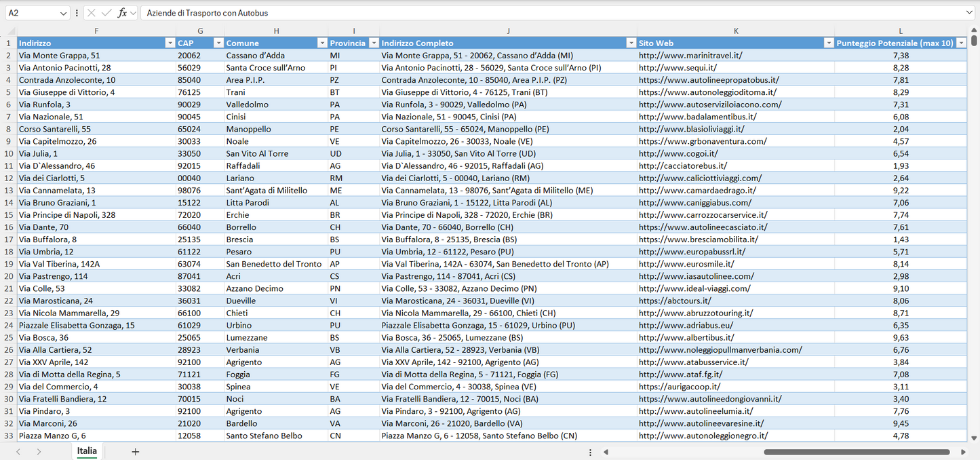
Task: Open the Provincia column filter dropdown
Action: click(x=372, y=43)
